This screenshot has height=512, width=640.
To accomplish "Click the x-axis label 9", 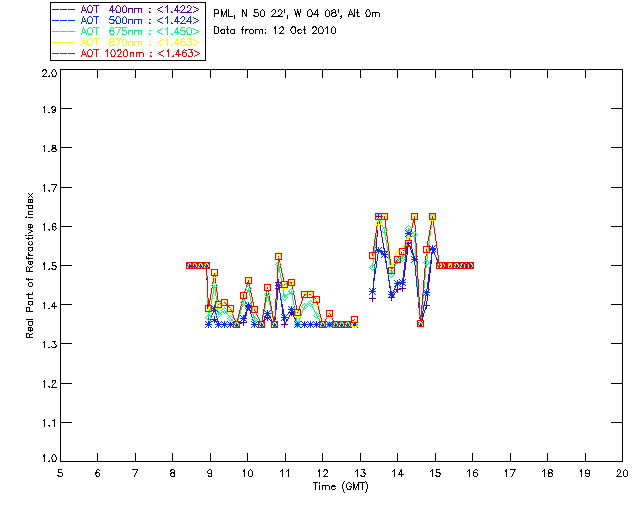I will (x=210, y=473).
